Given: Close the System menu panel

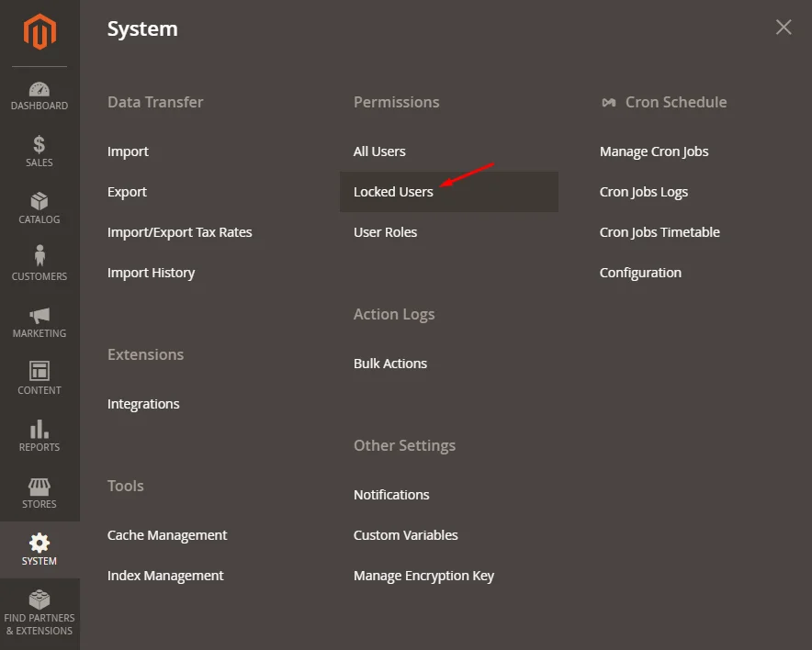Looking at the screenshot, I should click(784, 28).
